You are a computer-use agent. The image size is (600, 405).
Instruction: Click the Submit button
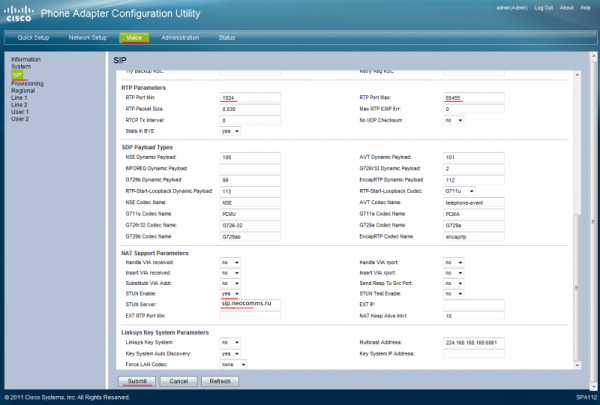pyautogui.click(x=136, y=382)
